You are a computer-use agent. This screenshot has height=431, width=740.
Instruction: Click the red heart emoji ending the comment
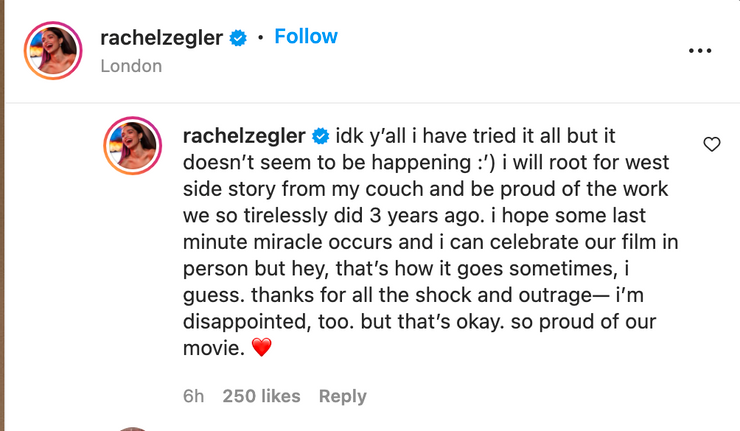coord(261,348)
